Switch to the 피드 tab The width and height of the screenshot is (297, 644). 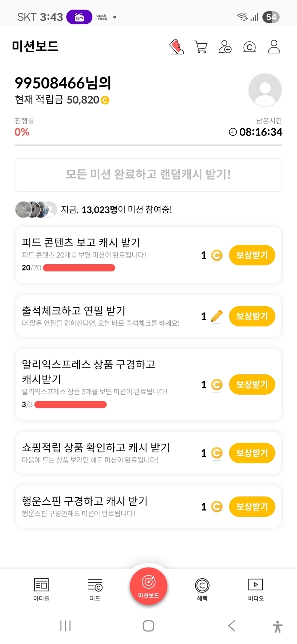point(95,589)
